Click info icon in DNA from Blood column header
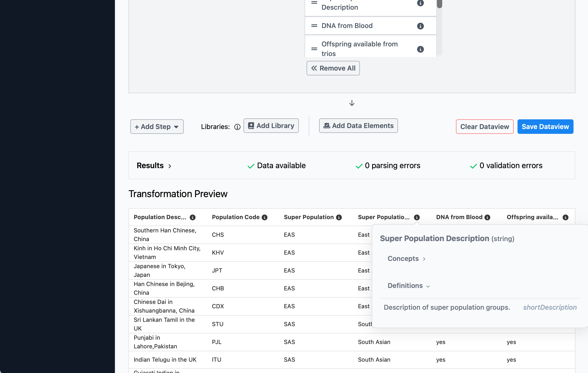 [x=487, y=217]
